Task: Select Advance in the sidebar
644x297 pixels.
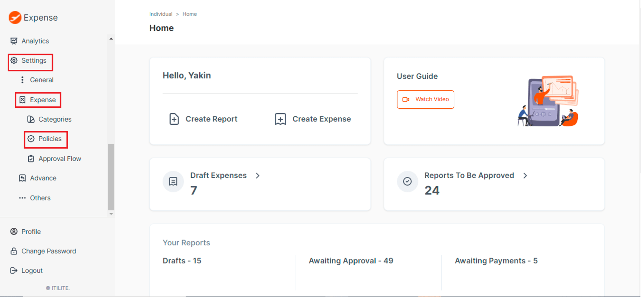Action: [x=43, y=178]
